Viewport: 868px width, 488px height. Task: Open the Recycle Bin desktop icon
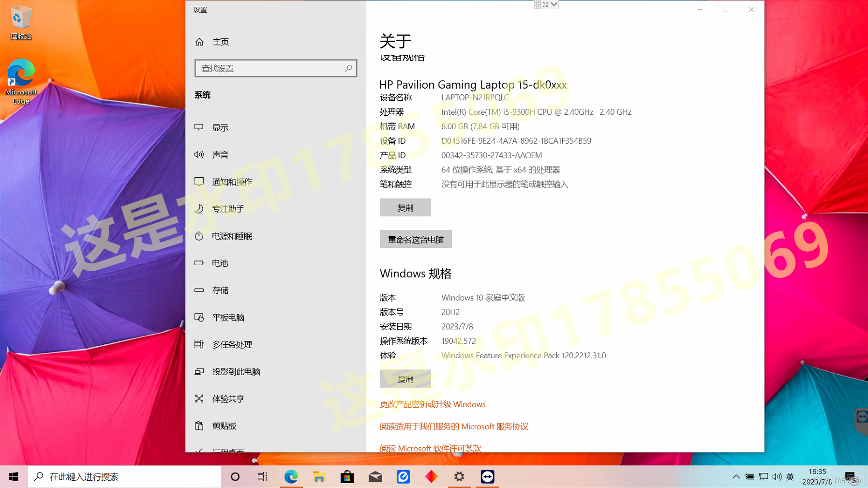(21, 22)
